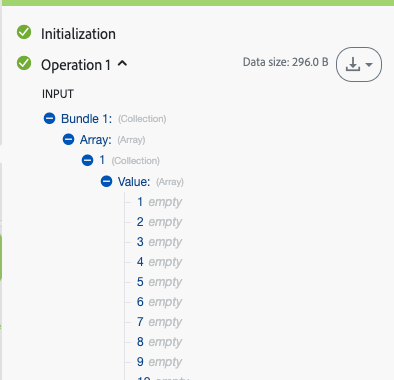Select value item 9 empty
The height and width of the screenshot is (380, 394).
click(x=159, y=362)
